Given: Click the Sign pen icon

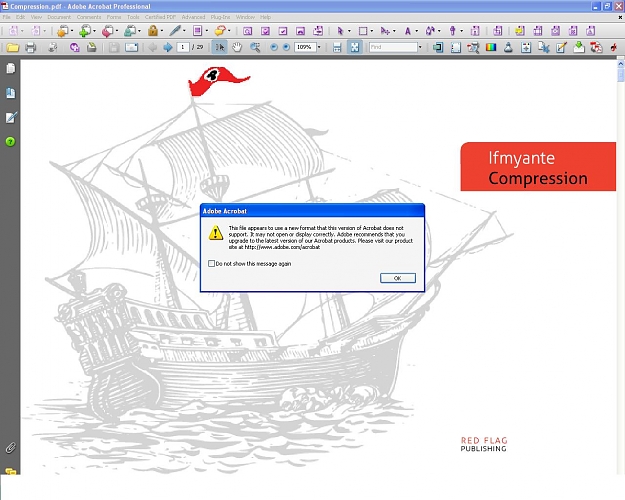Looking at the screenshot, I should 175,31.
